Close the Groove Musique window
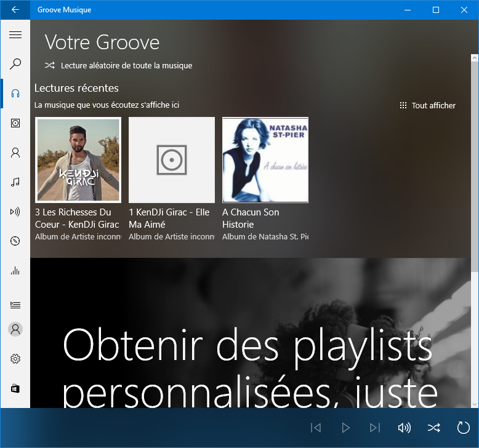 click(464, 10)
